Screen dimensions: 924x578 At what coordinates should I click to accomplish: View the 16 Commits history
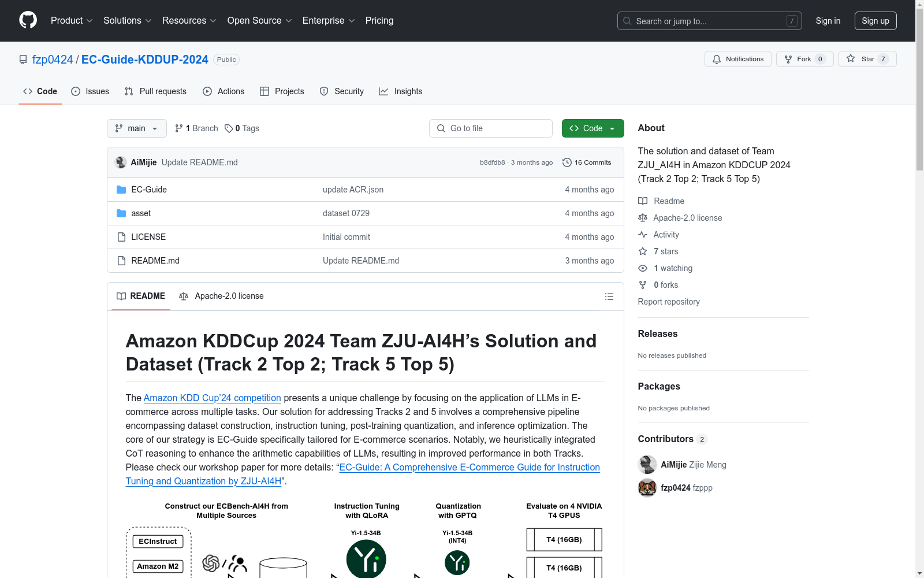pyautogui.click(x=587, y=162)
